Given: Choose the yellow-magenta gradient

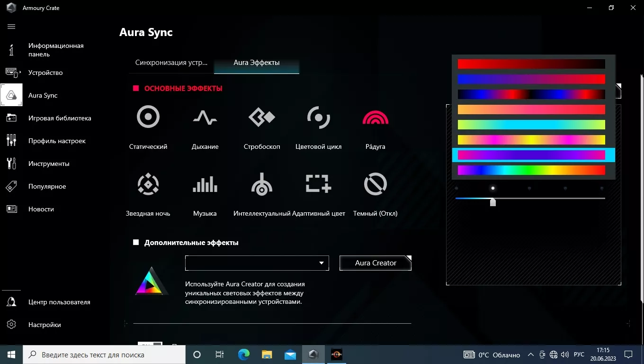Looking at the screenshot, I should tap(531, 140).
